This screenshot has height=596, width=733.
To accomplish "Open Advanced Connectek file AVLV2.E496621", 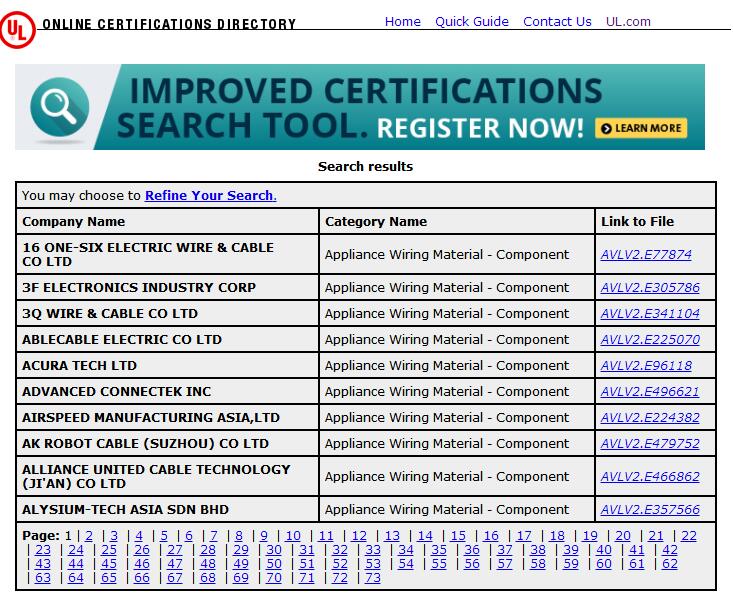I will [x=650, y=392].
